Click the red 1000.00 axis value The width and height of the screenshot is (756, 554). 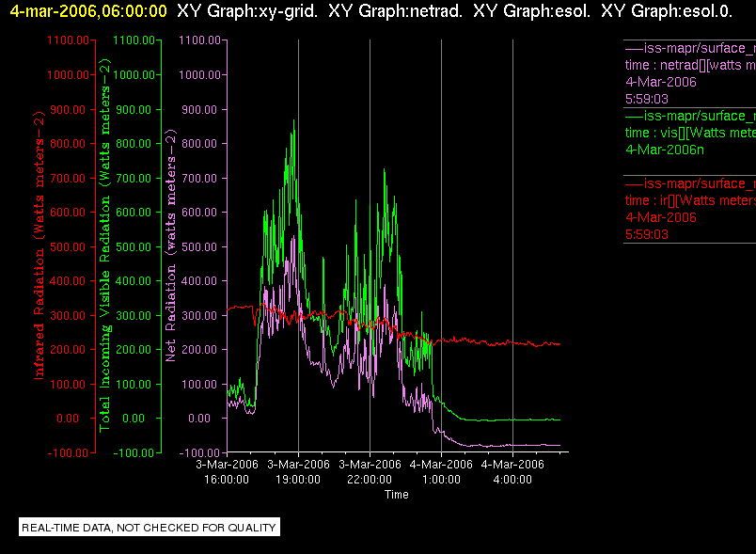click(x=68, y=74)
